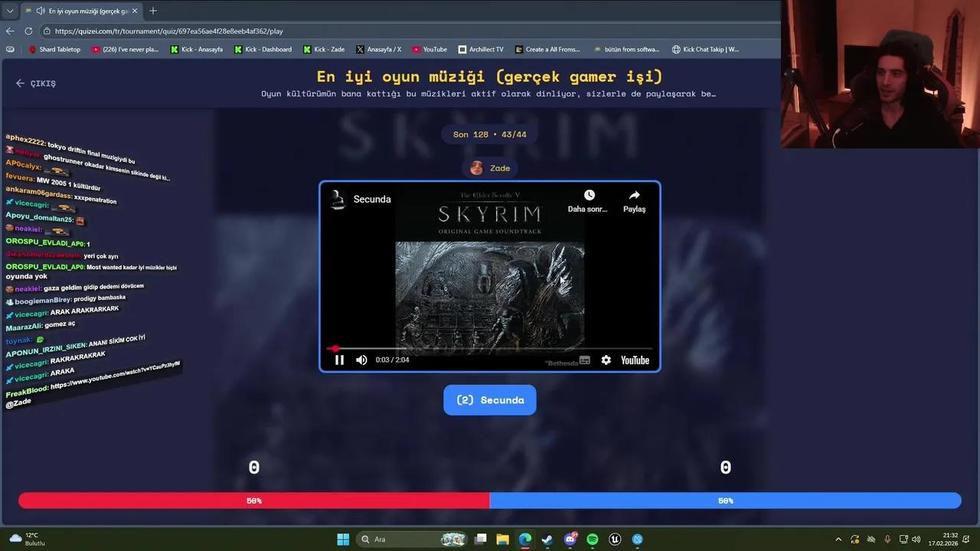The image size is (980, 551).
Task: Open YouTube player settings gear
Action: (606, 360)
